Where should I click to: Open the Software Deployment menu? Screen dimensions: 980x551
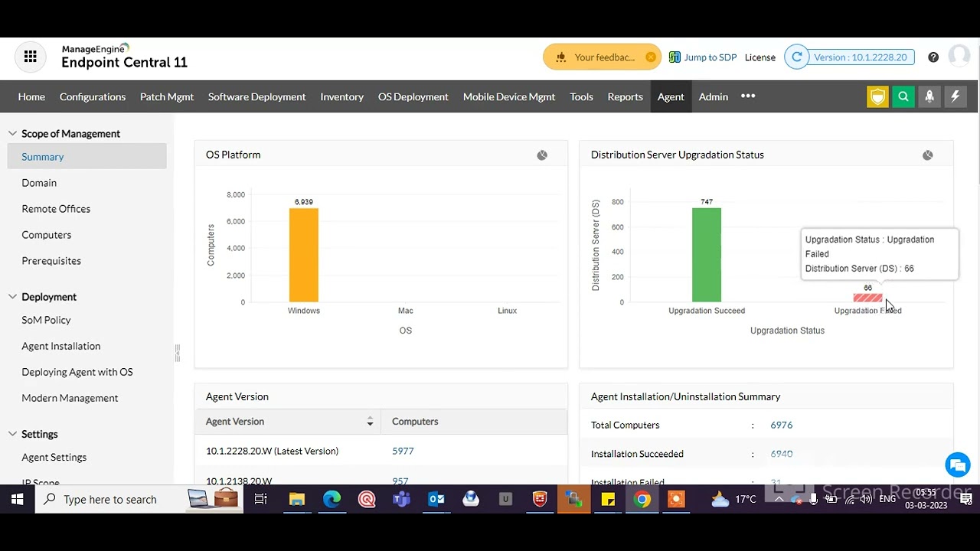coord(256,96)
